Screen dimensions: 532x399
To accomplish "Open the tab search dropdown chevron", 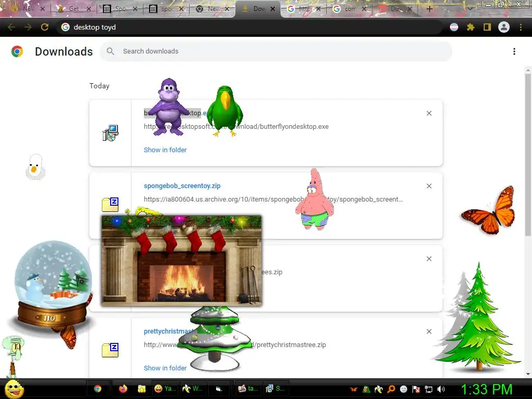I will 470,9.
